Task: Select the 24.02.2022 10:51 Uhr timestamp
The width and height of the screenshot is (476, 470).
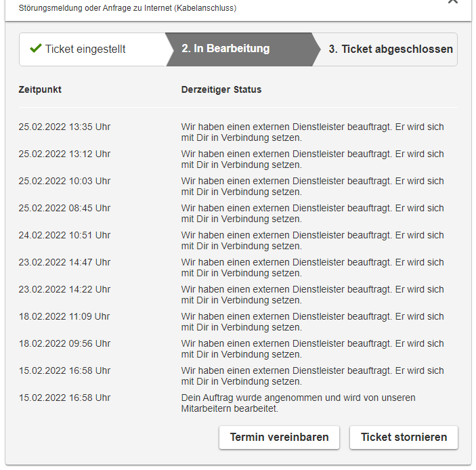Action: tap(64, 235)
